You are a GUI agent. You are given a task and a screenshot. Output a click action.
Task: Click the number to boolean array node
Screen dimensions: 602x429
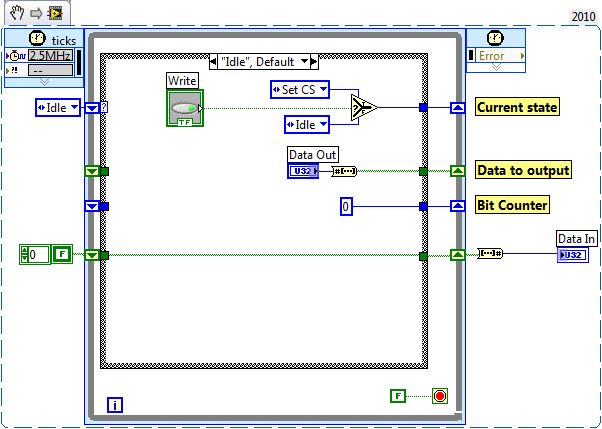344,171
